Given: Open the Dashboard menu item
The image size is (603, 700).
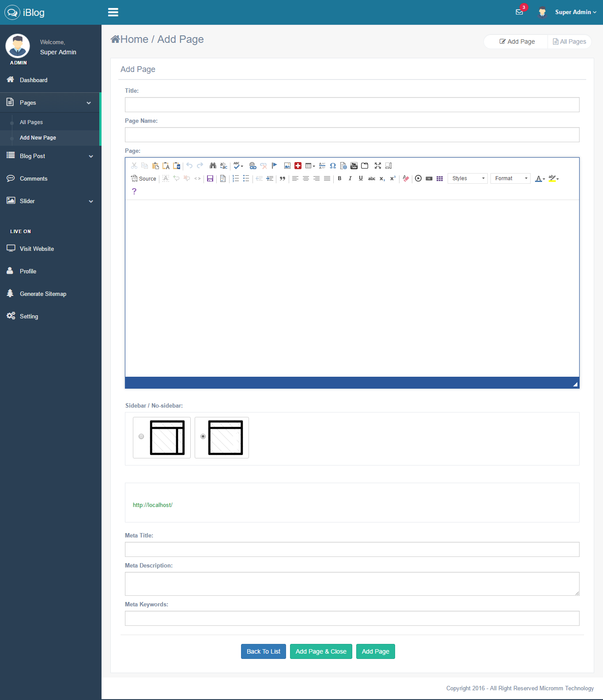Looking at the screenshot, I should pos(34,80).
